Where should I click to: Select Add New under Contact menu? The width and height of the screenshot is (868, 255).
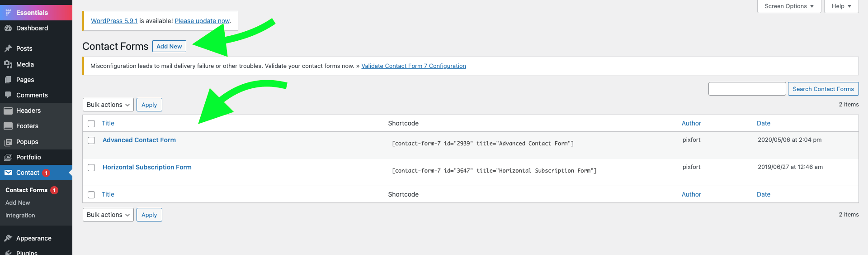tap(18, 203)
